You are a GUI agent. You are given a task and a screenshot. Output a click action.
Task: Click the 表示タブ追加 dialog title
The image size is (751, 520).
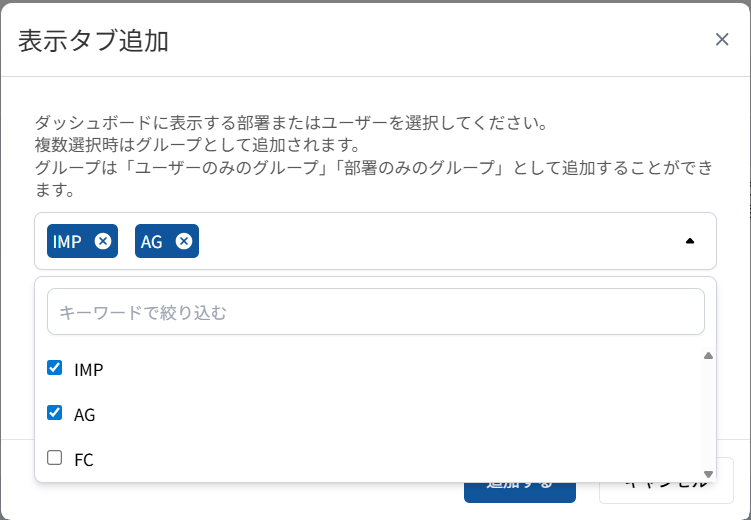pos(93,40)
